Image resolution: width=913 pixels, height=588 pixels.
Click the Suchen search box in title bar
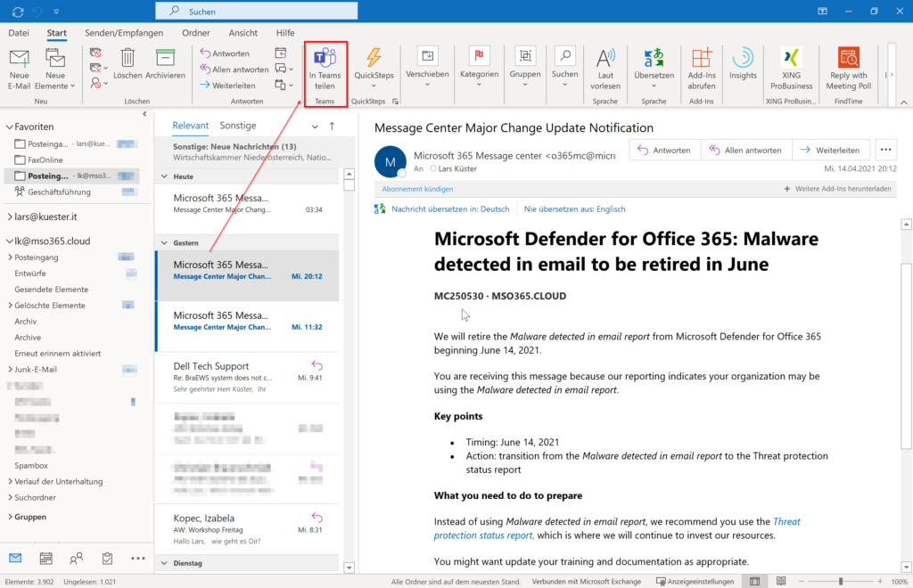[x=256, y=11]
